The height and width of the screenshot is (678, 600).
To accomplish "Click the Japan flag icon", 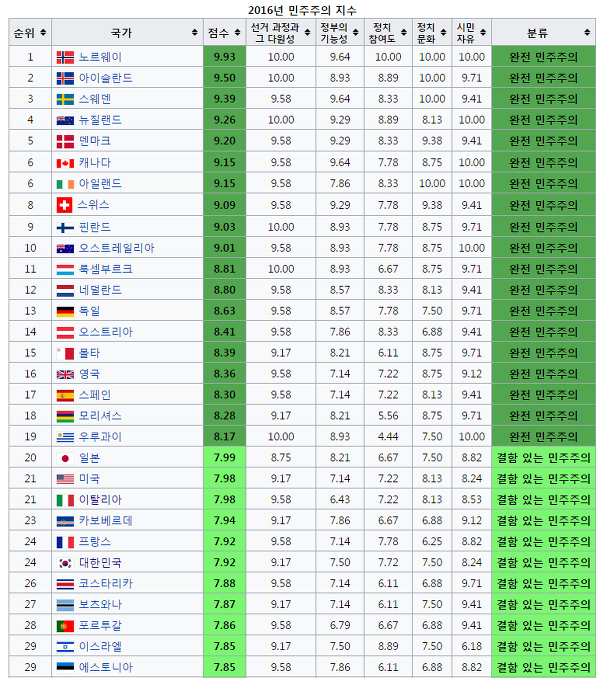I will click(65, 458).
